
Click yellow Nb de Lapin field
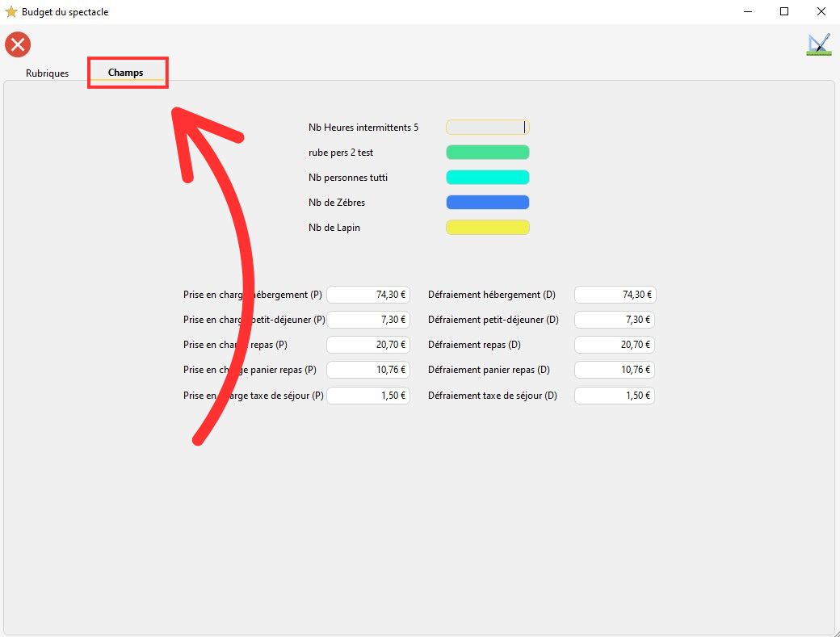(x=487, y=228)
